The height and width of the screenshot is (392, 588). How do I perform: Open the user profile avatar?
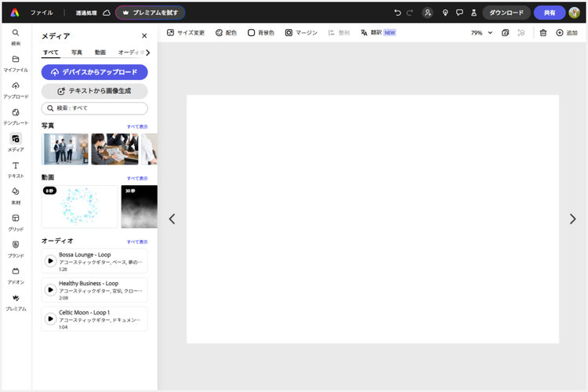point(574,13)
